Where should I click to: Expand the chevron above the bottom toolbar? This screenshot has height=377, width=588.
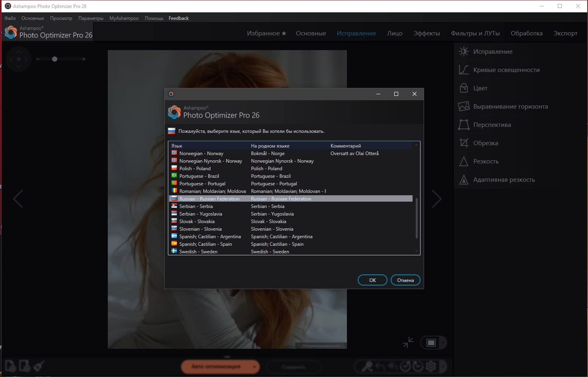[227, 357]
